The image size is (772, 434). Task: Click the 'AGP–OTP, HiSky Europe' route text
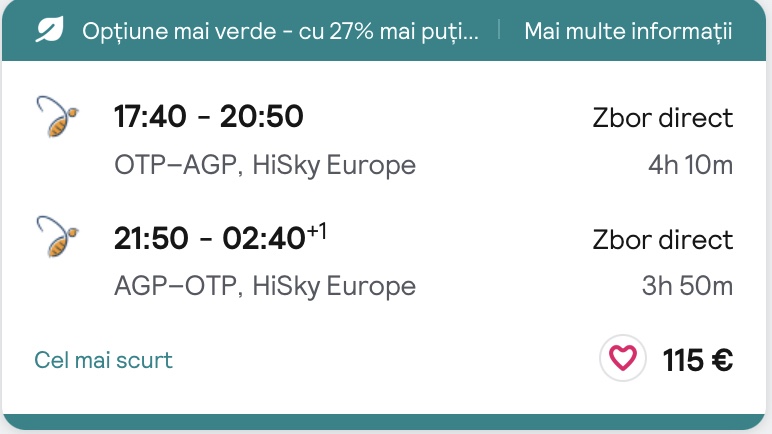[x=264, y=286]
